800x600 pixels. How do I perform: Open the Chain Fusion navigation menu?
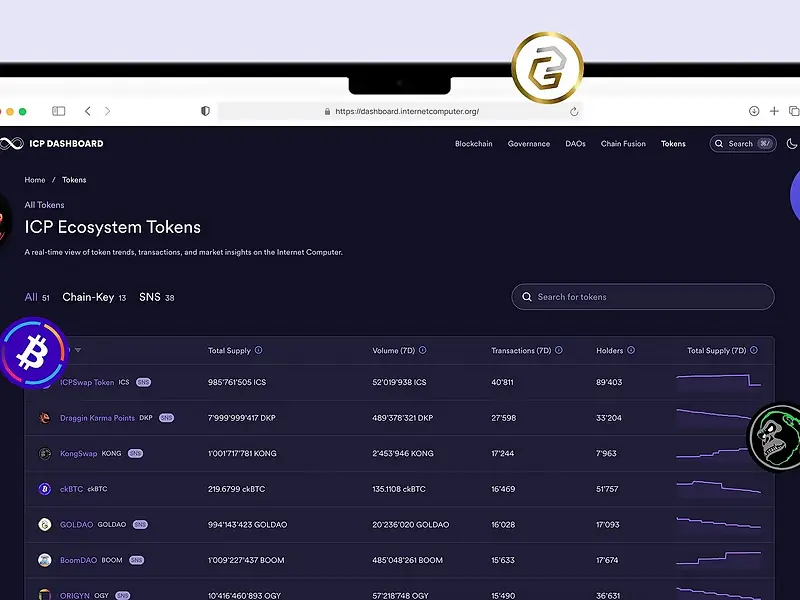click(x=623, y=144)
